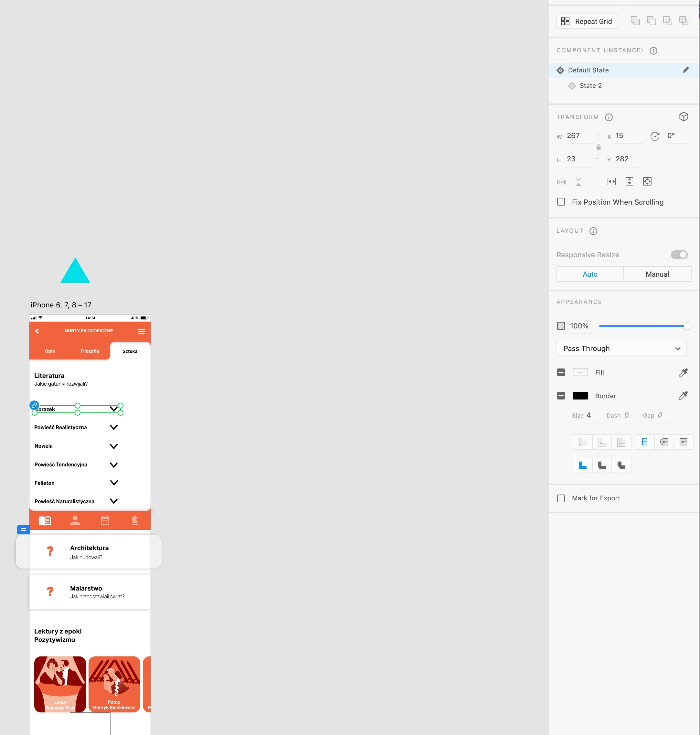Click the Border color eyedropper
Image resolution: width=700 pixels, height=735 pixels.
683,396
